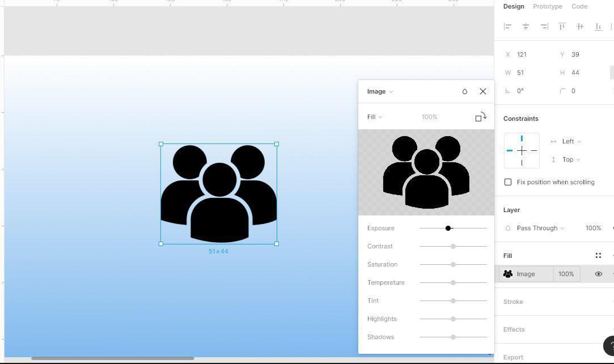Align selection to right edge

[x=544, y=27]
